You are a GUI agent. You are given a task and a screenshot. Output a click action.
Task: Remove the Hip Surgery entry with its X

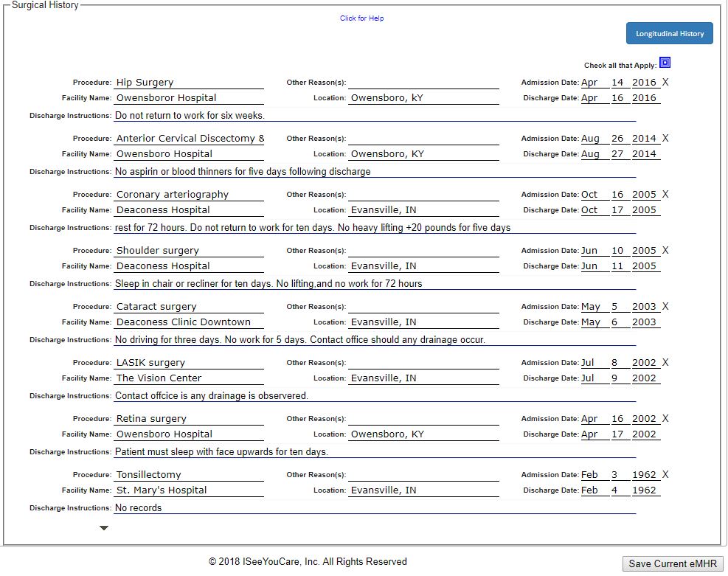coord(665,82)
